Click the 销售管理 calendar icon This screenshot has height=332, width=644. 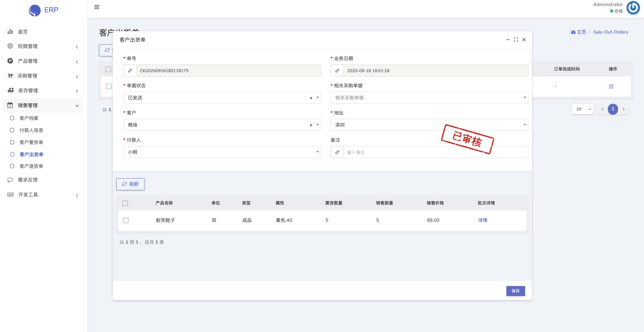point(10,105)
